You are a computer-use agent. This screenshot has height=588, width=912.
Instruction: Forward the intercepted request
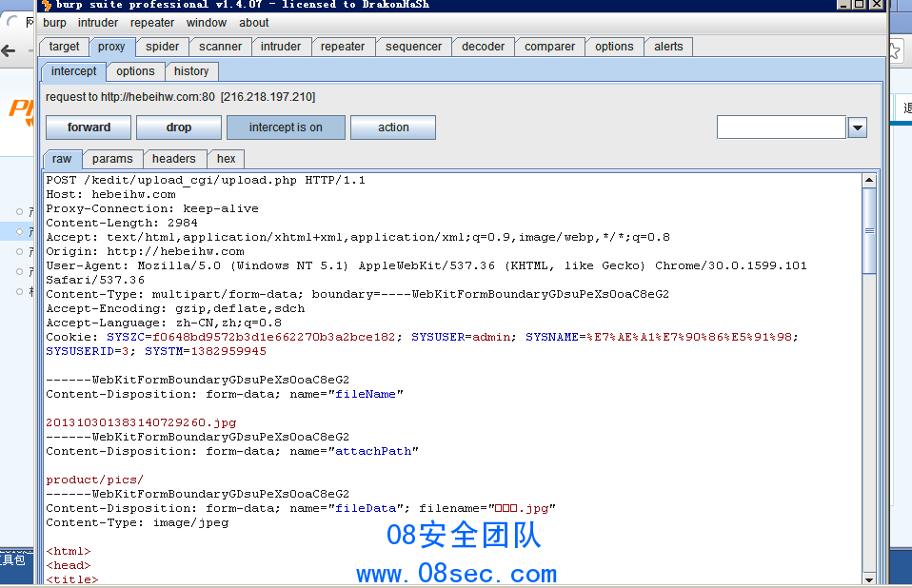89,127
